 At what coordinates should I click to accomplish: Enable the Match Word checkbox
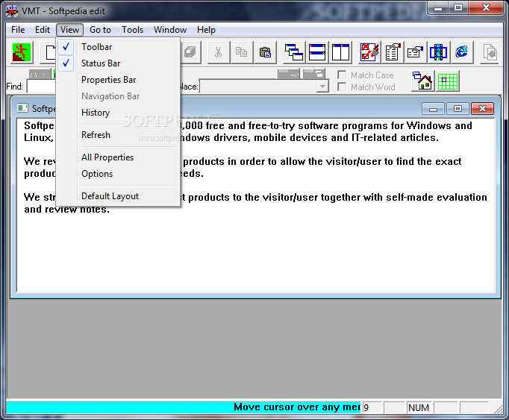342,87
